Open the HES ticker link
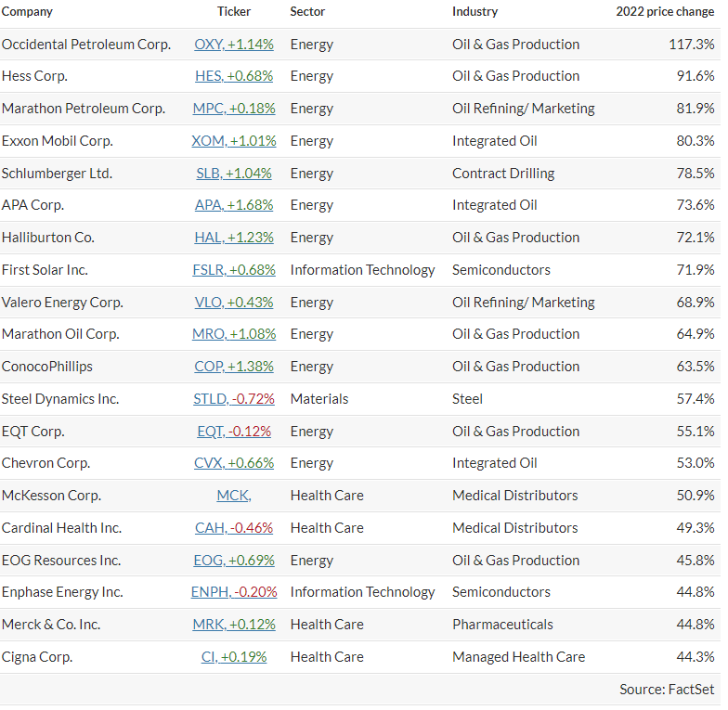This screenshot has height=710, width=728. click(234, 76)
